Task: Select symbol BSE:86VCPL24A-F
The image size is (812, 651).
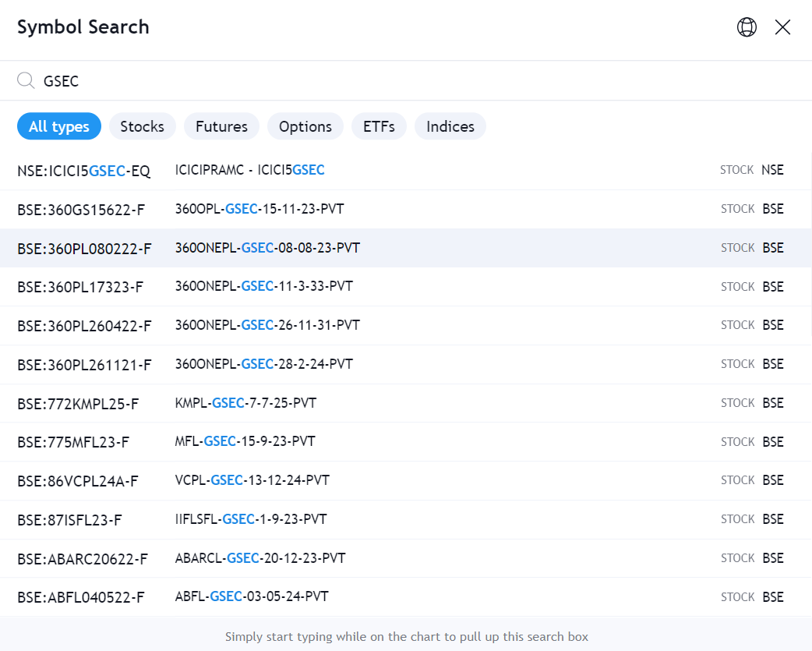Action: (x=78, y=481)
